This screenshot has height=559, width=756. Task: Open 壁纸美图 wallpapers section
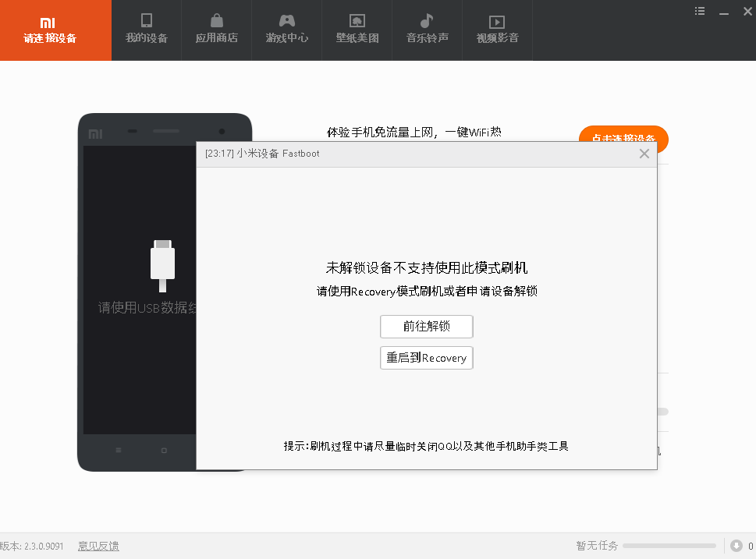357,30
